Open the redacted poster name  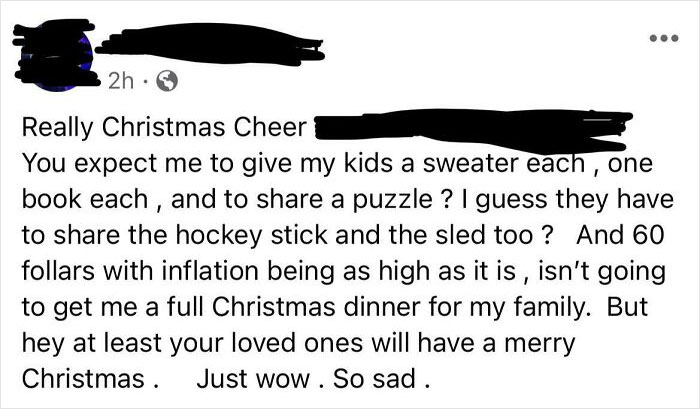coord(210,42)
